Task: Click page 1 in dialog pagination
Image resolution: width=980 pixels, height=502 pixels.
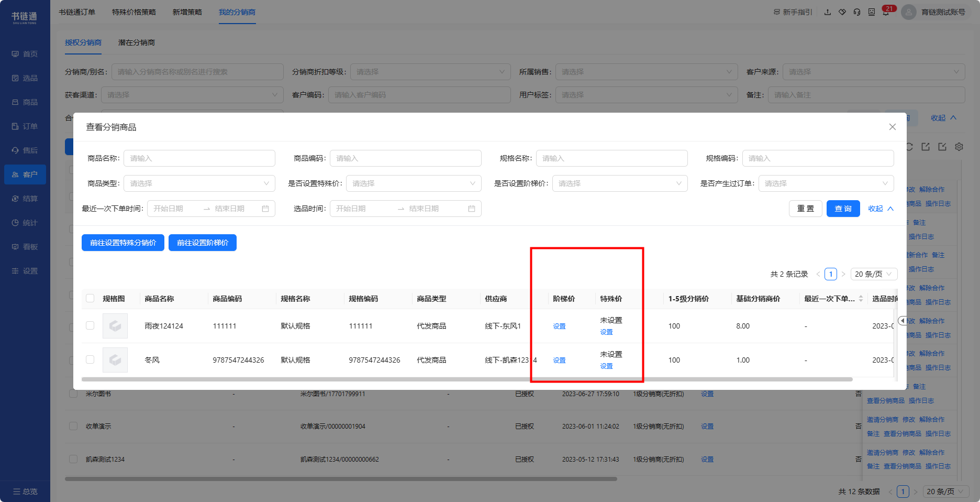Action: pos(831,274)
